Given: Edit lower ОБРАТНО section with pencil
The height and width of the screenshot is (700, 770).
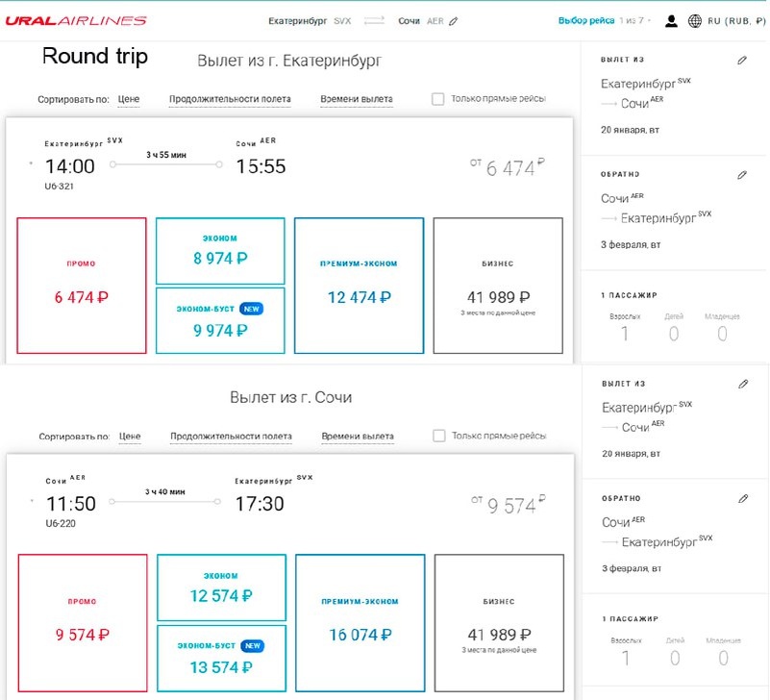Looking at the screenshot, I should coord(742,499).
